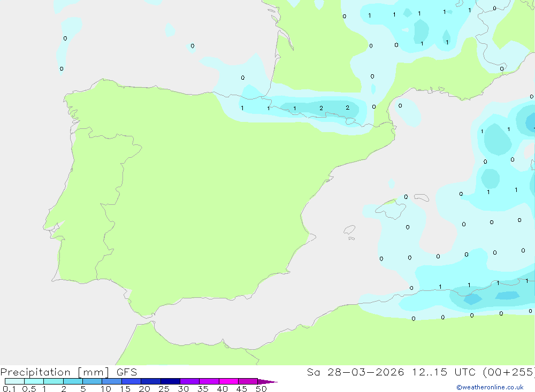Click the 'GFS' model label

[127, 372]
